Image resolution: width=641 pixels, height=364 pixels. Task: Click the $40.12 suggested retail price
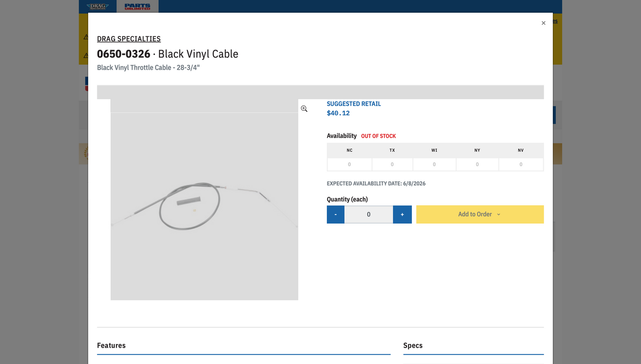[x=338, y=113]
